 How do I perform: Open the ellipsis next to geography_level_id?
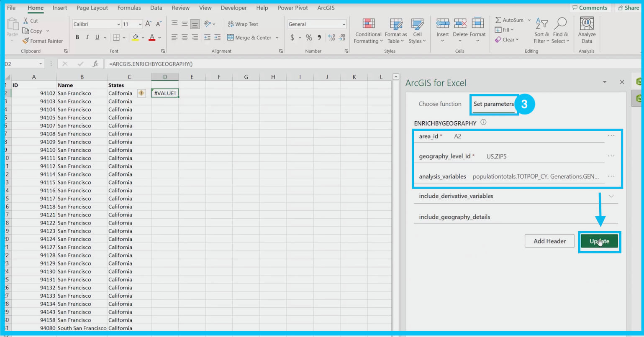pyautogui.click(x=611, y=156)
